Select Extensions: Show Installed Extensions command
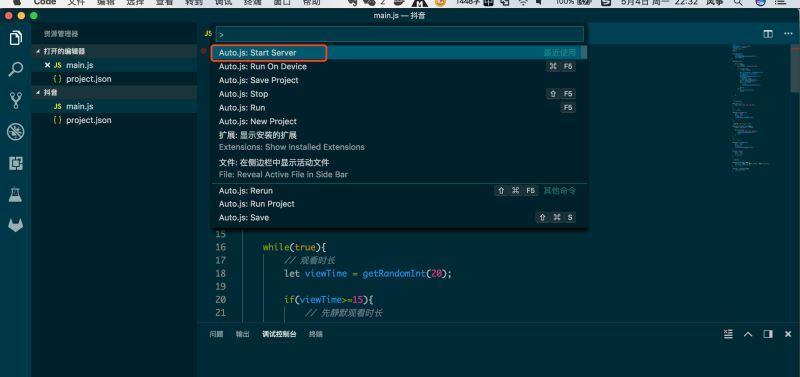800x377 pixels. pyautogui.click(x=399, y=141)
